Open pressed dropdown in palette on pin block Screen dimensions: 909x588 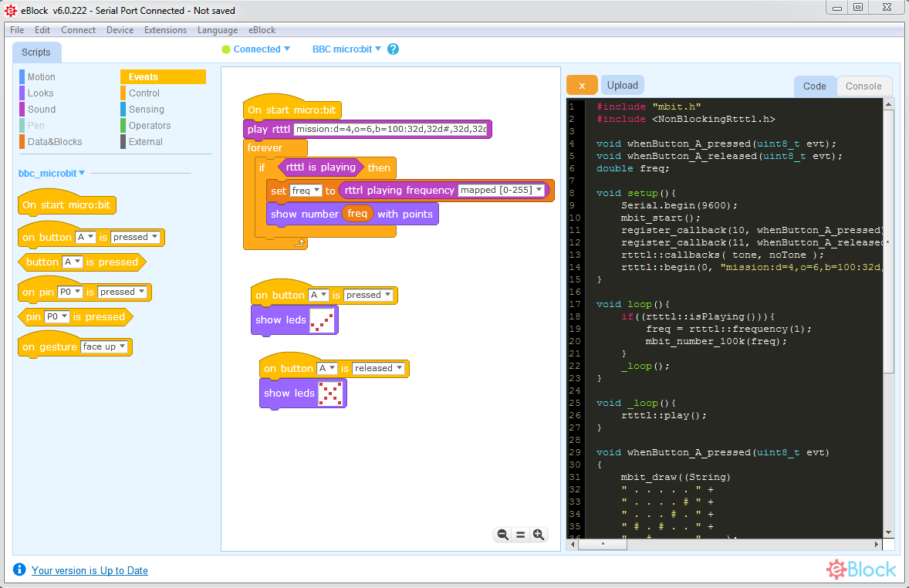(122, 292)
